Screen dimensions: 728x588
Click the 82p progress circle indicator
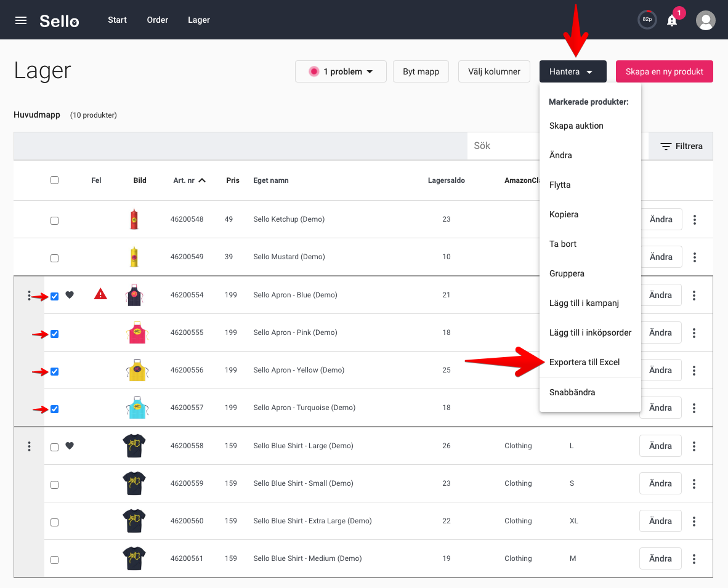(647, 20)
